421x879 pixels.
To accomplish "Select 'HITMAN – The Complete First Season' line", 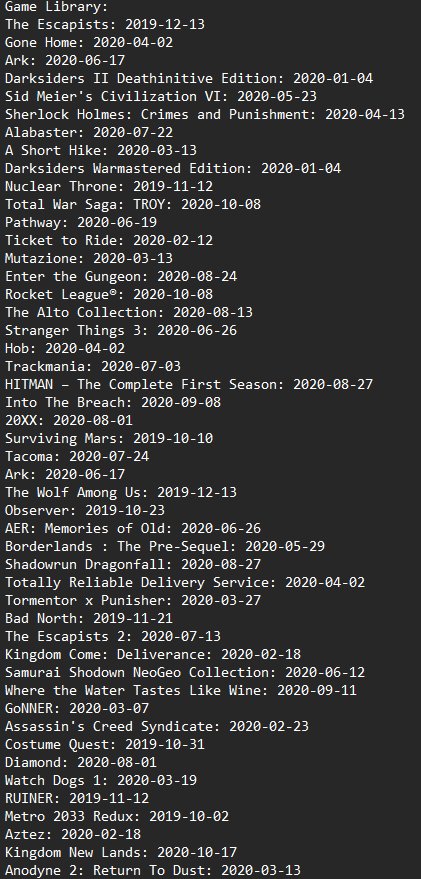I will click(x=189, y=384).
